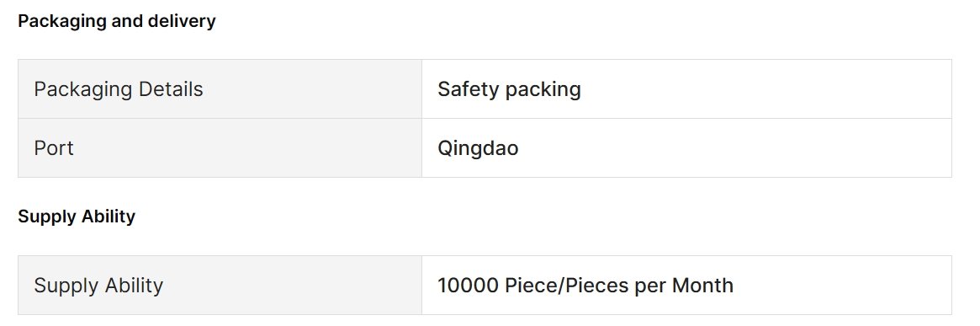Select the word Month in supply value
The height and width of the screenshot is (326, 980).
tap(702, 286)
